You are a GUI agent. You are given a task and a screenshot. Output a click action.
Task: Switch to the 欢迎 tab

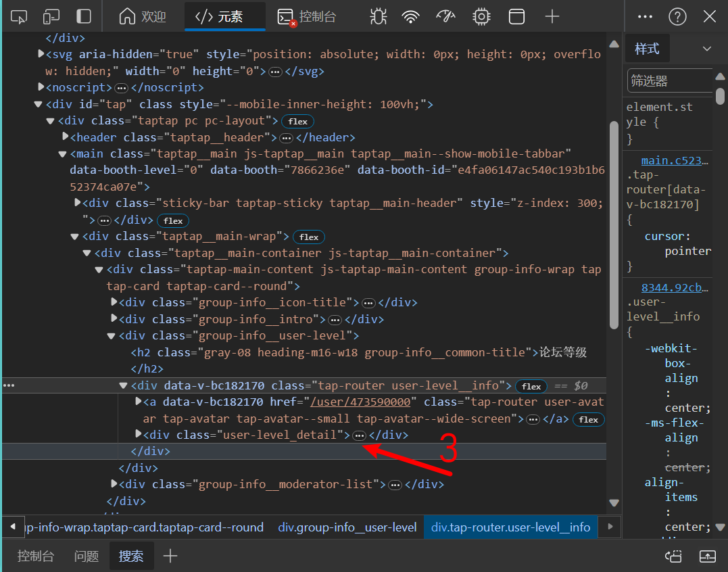[x=143, y=17]
